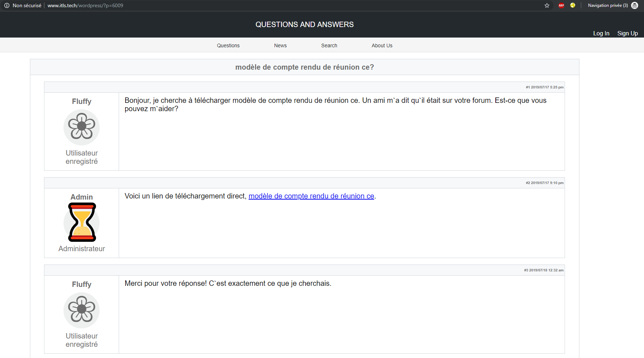644x358 pixels.
Task: Click the Fluffy username in post #3
Action: click(82, 284)
